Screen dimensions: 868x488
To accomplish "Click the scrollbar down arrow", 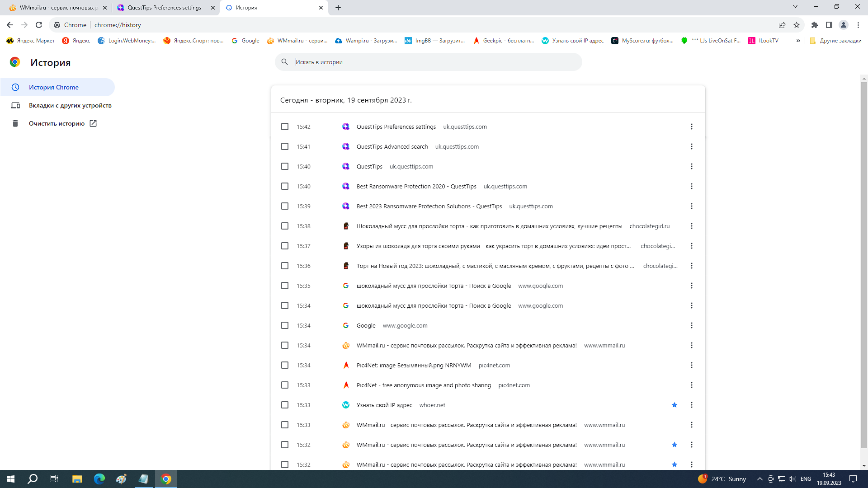I will coord(864,466).
